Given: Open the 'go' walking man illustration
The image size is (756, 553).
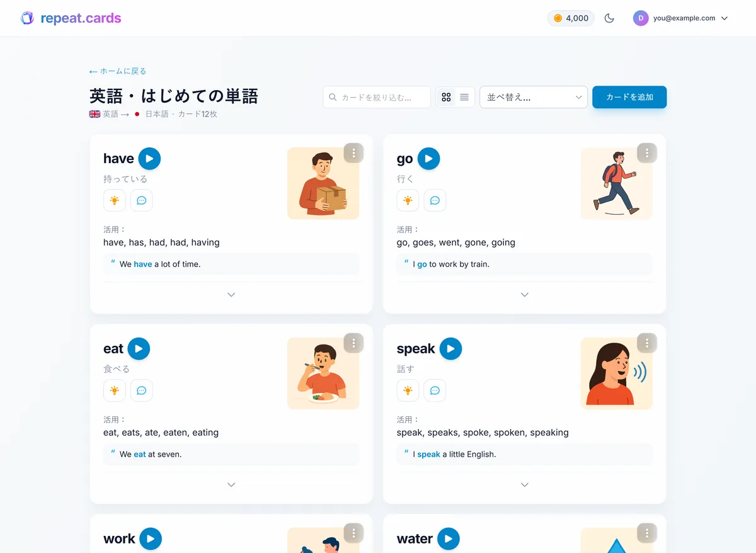Looking at the screenshot, I should point(617,183).
